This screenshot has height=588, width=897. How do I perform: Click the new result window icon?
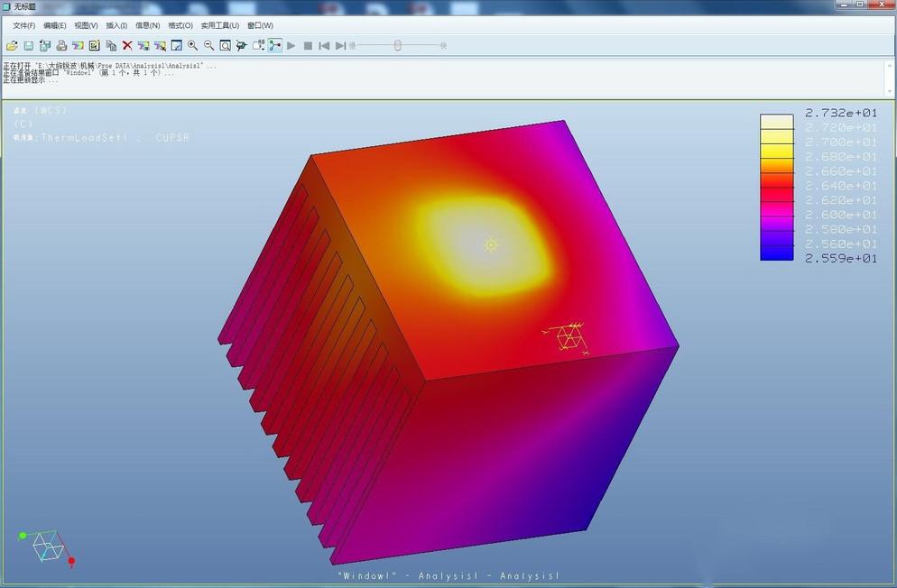pos(78,46)
